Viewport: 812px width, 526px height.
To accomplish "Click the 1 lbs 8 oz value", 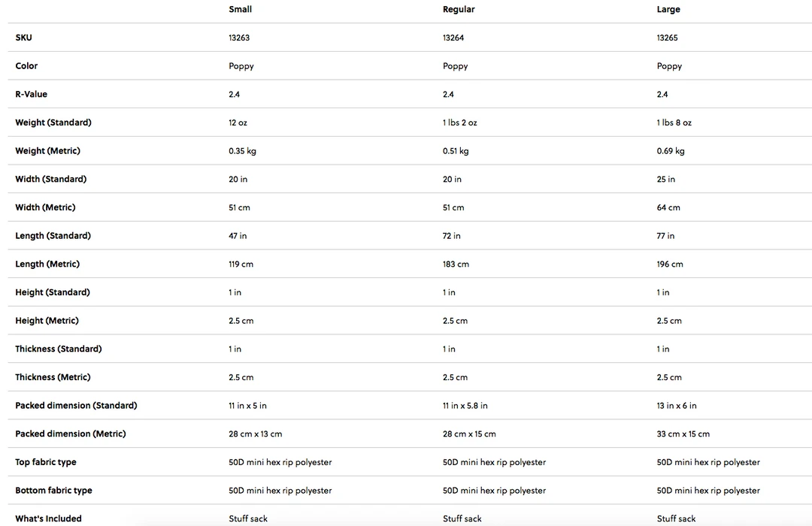I will pos(674,122).
